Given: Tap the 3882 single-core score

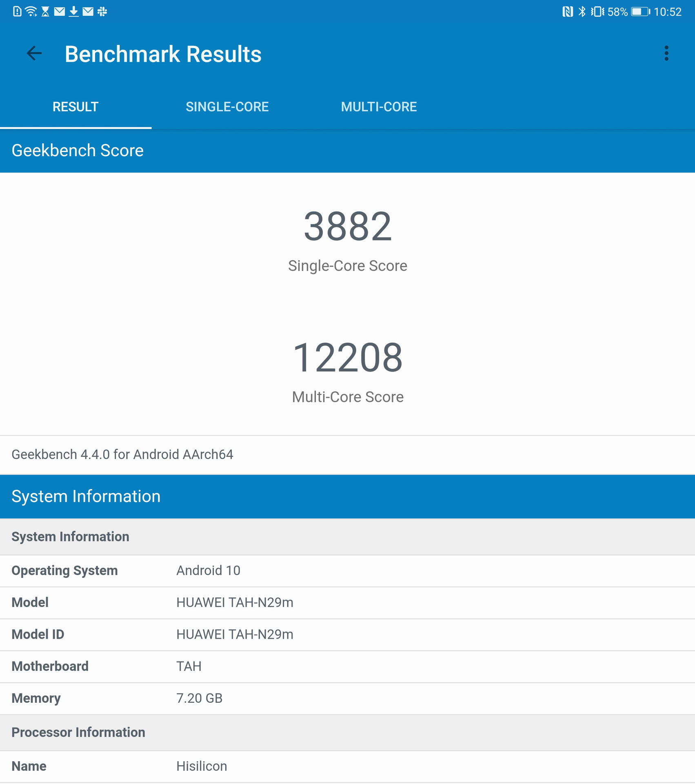Looking at the screenshot, I should point(348,227).
